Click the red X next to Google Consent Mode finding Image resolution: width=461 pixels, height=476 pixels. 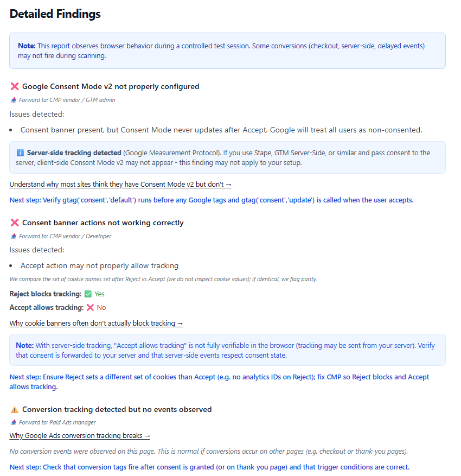click(14, 86)
